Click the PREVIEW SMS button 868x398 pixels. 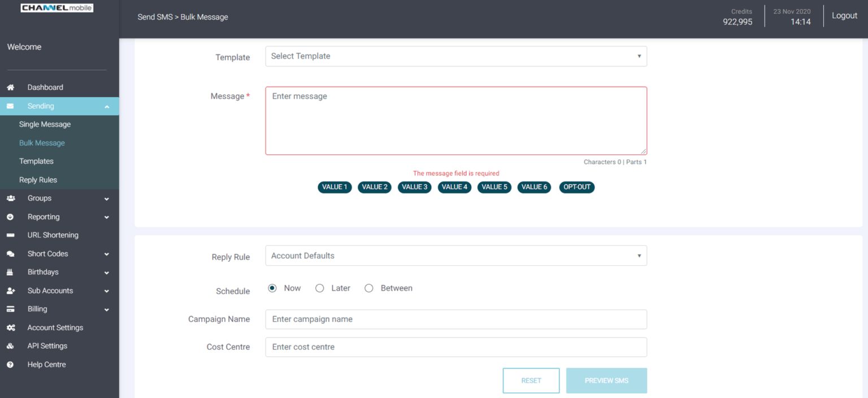tap(606, 380)
